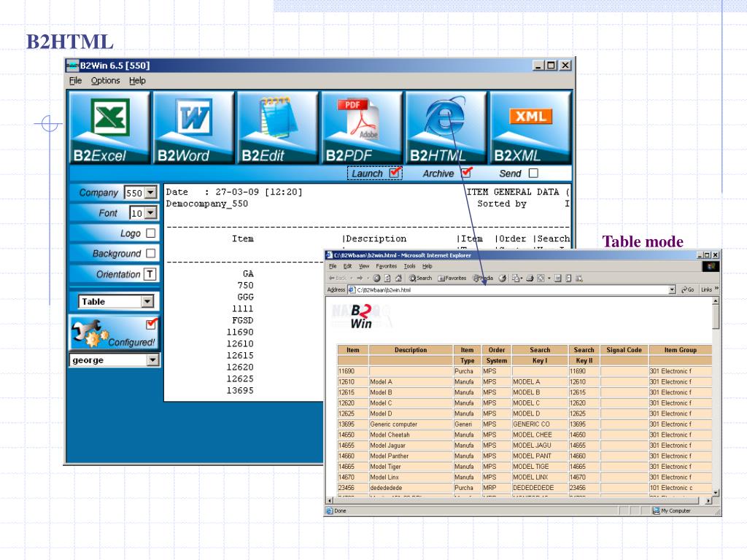Open the Table mode dropdown
Viewport: 747px width, 560px height.
click(x=148, y=301)
